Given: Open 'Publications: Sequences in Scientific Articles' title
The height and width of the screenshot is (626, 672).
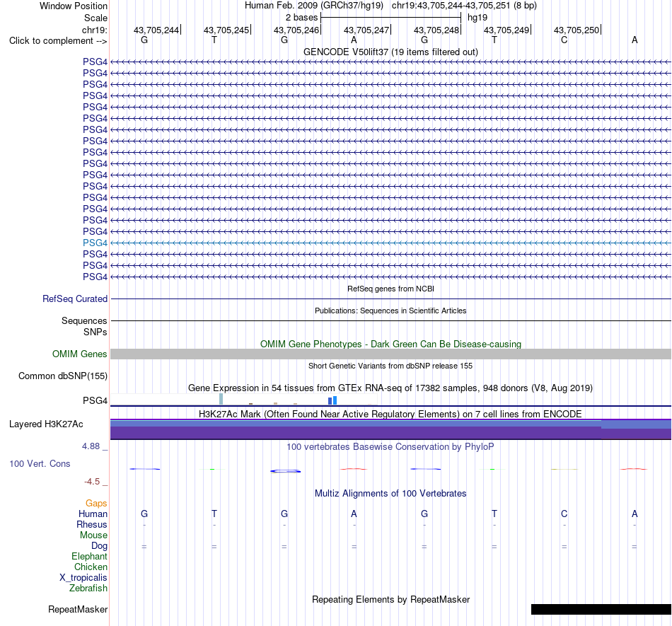Looking at the screenshot, I should pos(390,311).
